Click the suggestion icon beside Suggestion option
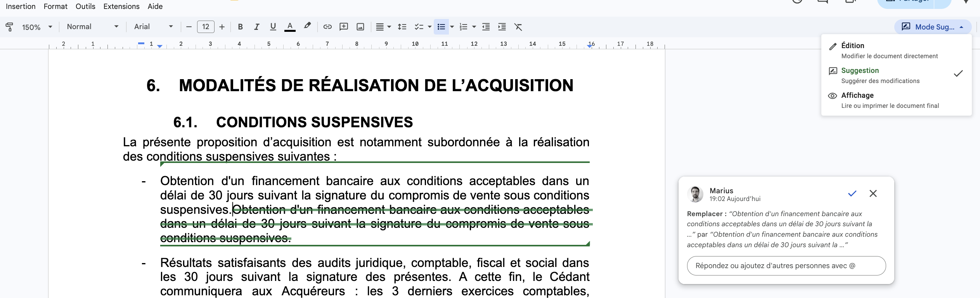This screenshot has width=980, height=298. [x=833, y=71]
